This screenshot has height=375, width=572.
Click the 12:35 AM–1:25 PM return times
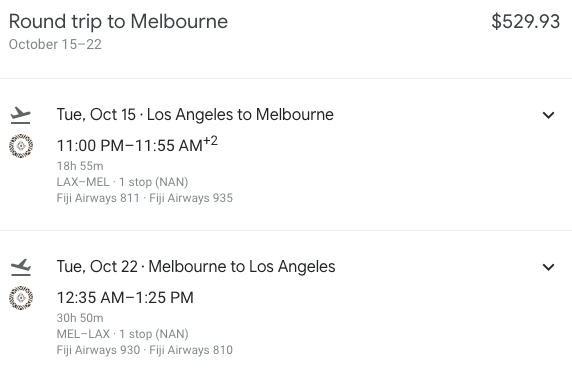[125, 298]
